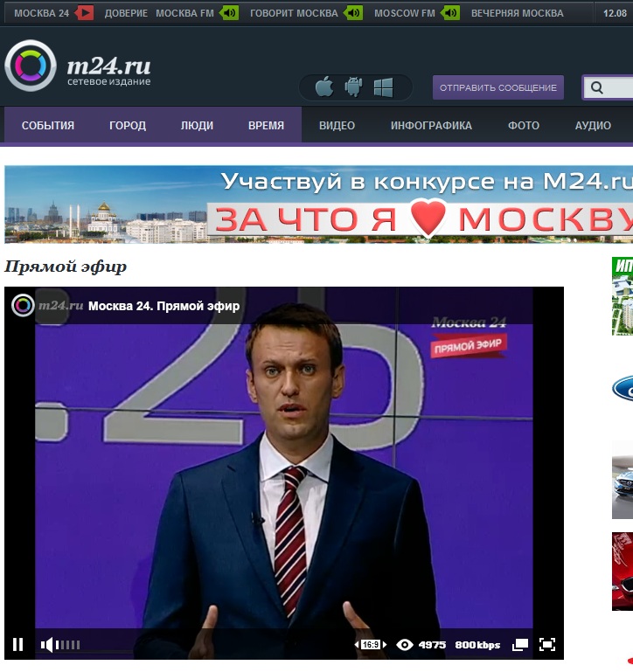This screenshot has width=633, height=672.
Task: Open the Люди menu tab
Action: (x=197, y=125)
